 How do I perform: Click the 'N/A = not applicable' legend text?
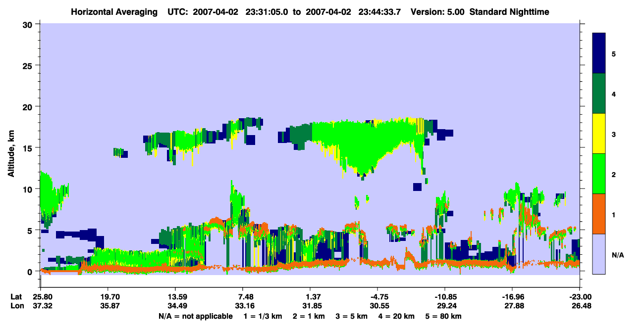pos(196,316)
